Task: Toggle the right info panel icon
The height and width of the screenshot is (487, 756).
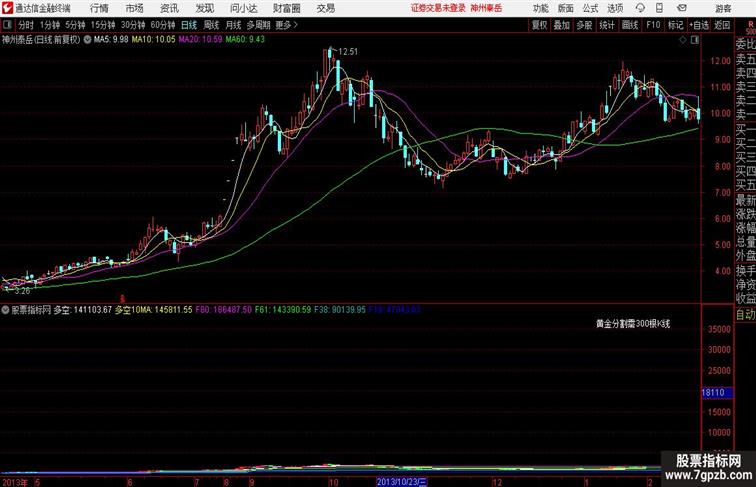Action: click(x=695, y=40)
